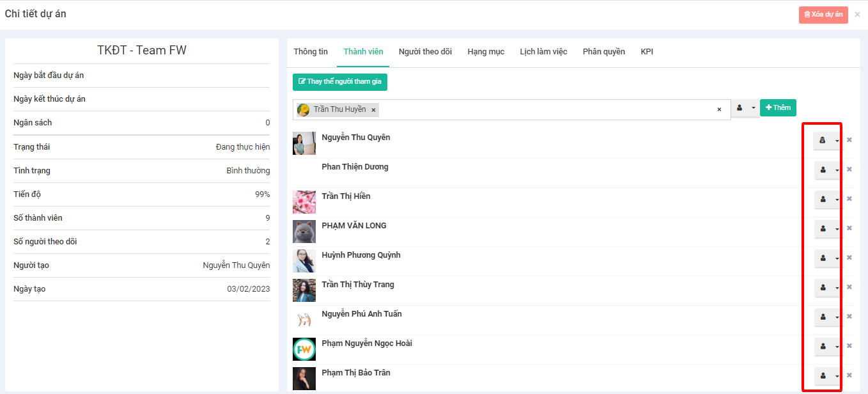Screen dimensions: 868x394
Task: Remove Huỳnh Phương Quỳnh via X icon
Action: pyautogui.click(x=849, y=258)
